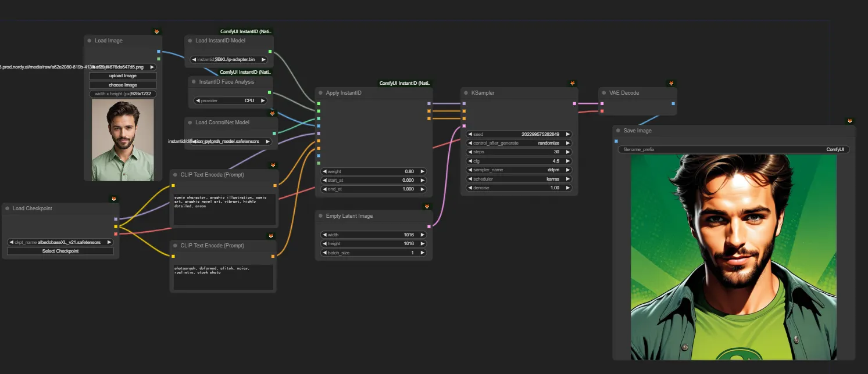This screenshot has height=374, width=868.
Task: Click the upload image button
Action: (x=123, y=76)
